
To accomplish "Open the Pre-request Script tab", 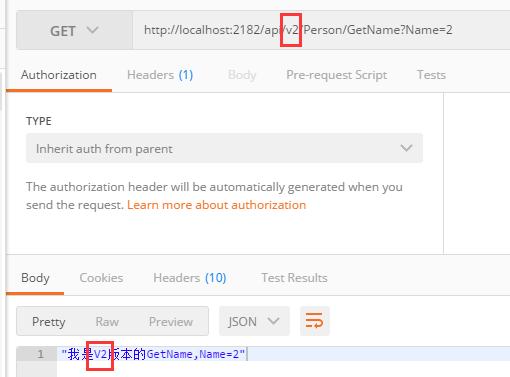I will pos(337,75).
